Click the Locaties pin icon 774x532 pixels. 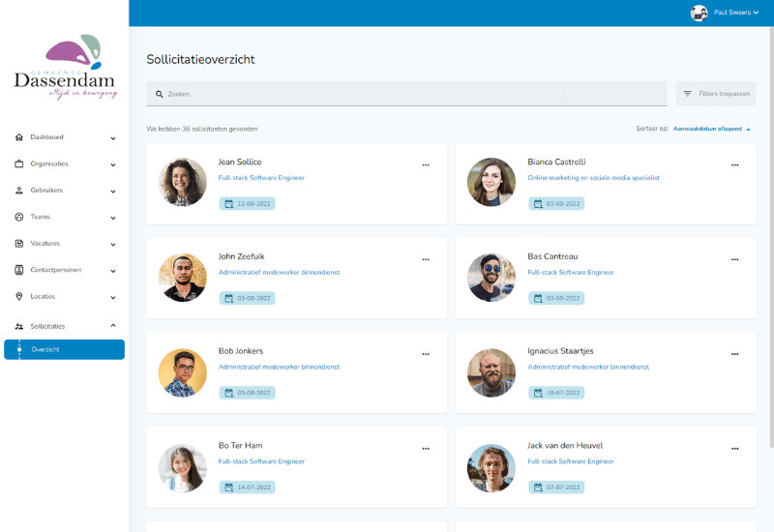[x=19, y=296]
